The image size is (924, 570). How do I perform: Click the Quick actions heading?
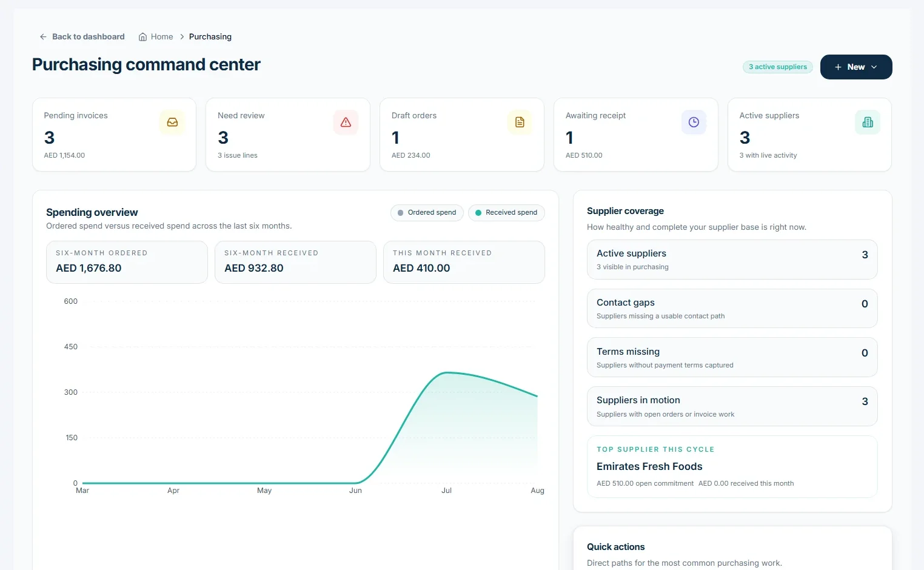615,547
